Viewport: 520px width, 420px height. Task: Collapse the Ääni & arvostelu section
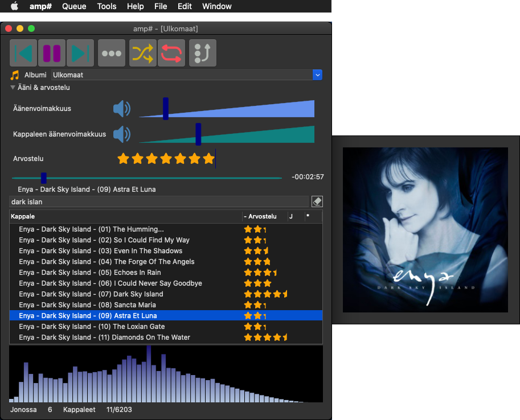click(13, 88)
